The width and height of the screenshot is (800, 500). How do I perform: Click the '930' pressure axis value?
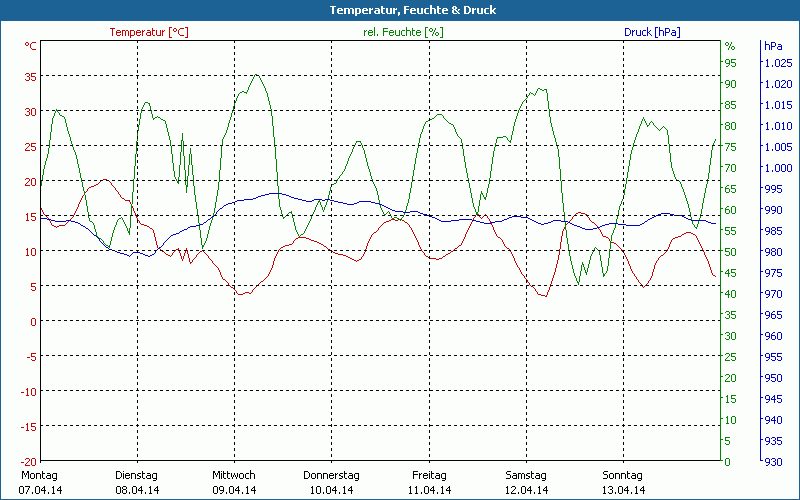(773, 462)
